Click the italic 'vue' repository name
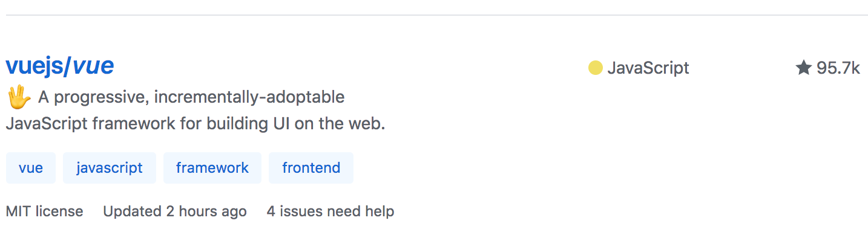This screenshot has width=868, height=232. point(93,66)
